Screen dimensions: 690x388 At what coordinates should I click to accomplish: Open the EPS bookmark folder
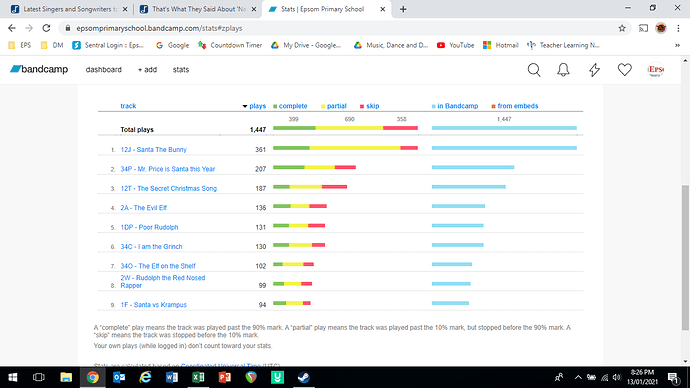20,45
